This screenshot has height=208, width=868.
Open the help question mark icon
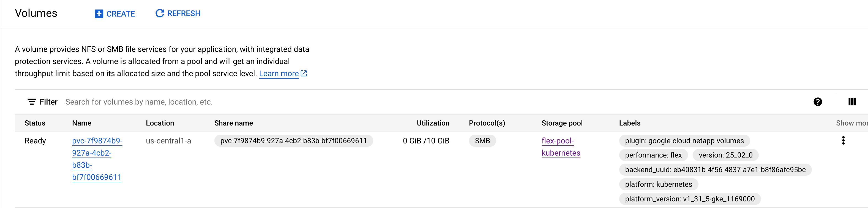817,102
